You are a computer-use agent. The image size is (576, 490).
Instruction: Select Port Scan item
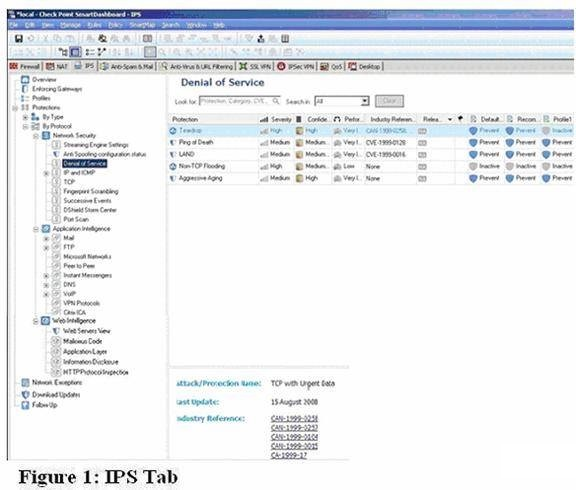[76, 219]
